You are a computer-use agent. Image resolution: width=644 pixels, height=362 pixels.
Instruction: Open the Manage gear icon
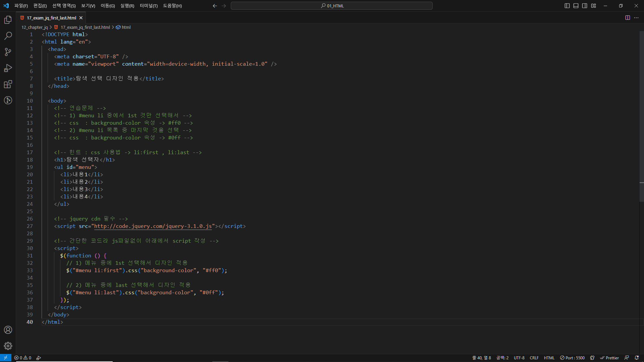(8, 346)
